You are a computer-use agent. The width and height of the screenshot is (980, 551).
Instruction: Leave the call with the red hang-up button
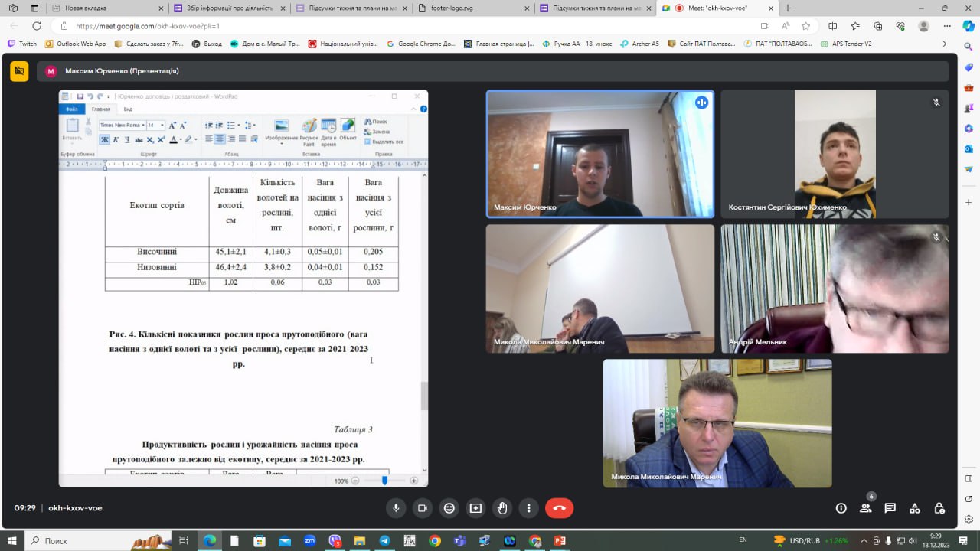[x=559, y=507]
